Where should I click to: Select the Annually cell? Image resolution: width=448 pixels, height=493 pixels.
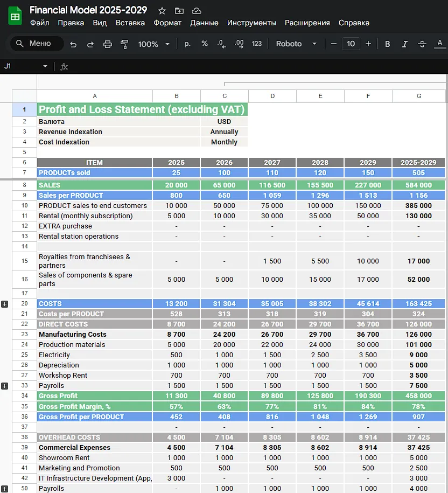(x=224, y=132)
